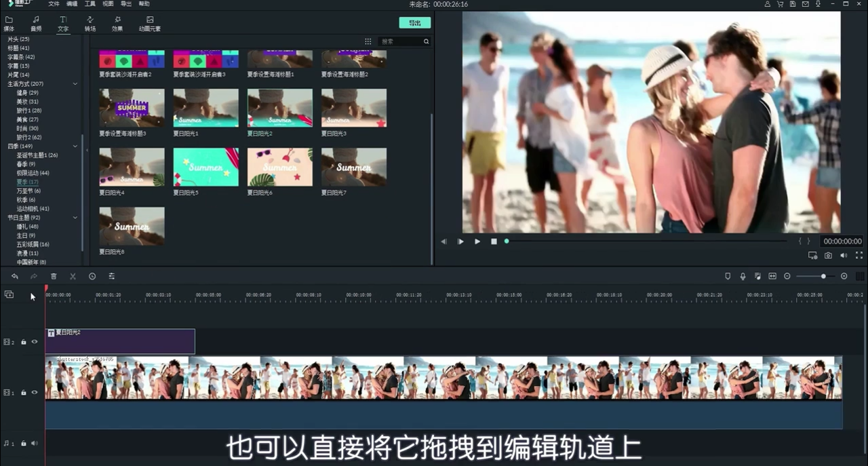Mute the audio track with the speaker icon
This screenshot has height=466, width=868.
[34, 443]
